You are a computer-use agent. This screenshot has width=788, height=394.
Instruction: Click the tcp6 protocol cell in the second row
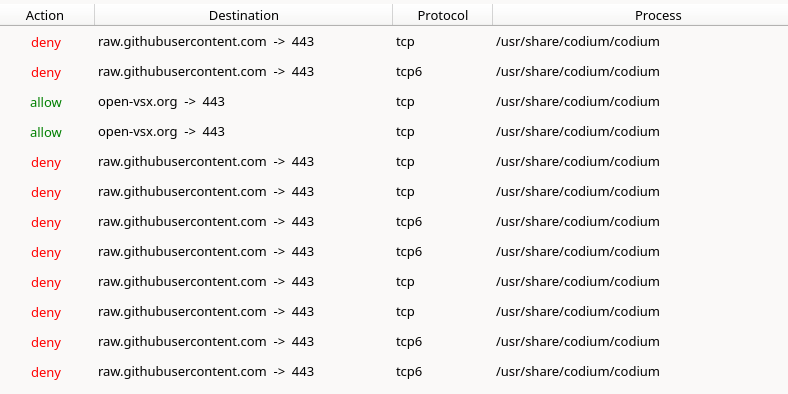(409, 72)
